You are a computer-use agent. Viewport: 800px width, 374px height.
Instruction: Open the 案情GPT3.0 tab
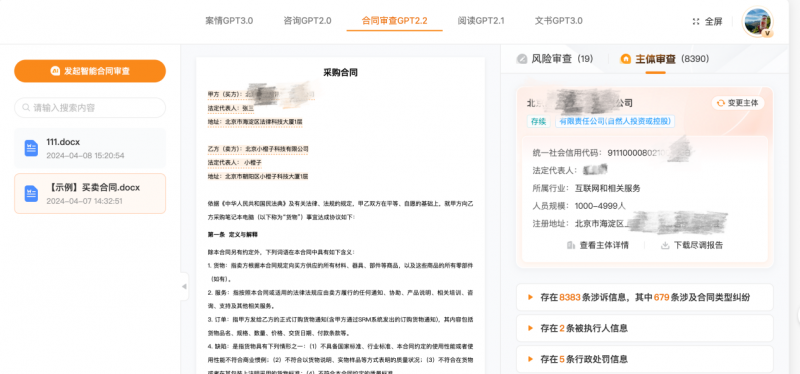coord(229,21)
